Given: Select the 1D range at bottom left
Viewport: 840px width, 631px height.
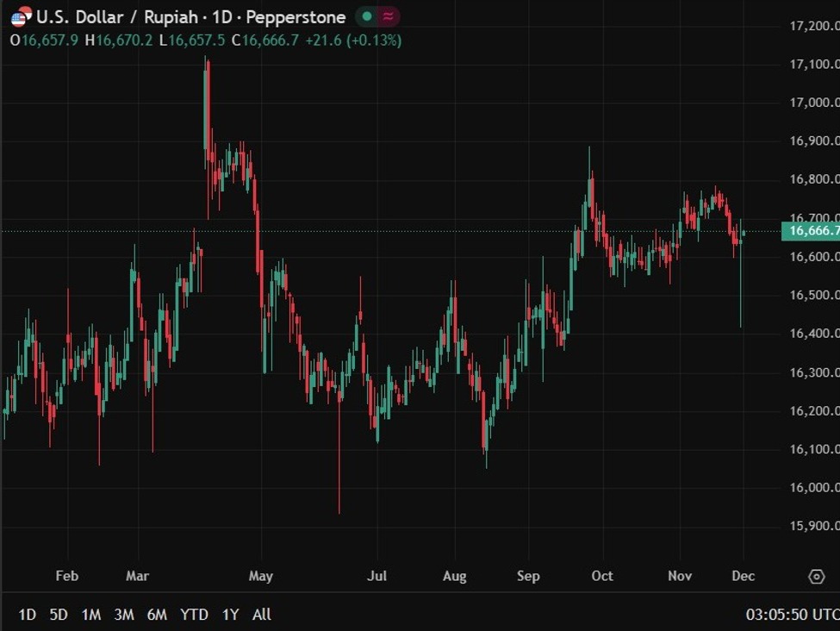Looking at the screenshot, I should coord(25,614).
